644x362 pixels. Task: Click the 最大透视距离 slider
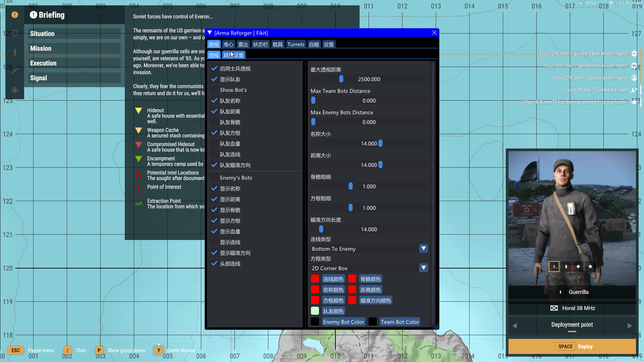pyautogui.click(x=369, y=79)
